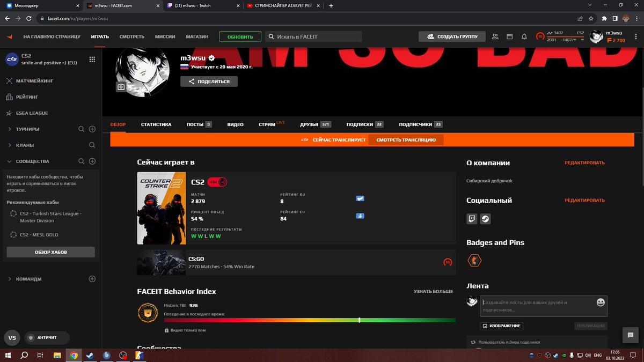Click the CS:GO level 10 badge
This screenshot has width=644, height=362.
(448, 262)
